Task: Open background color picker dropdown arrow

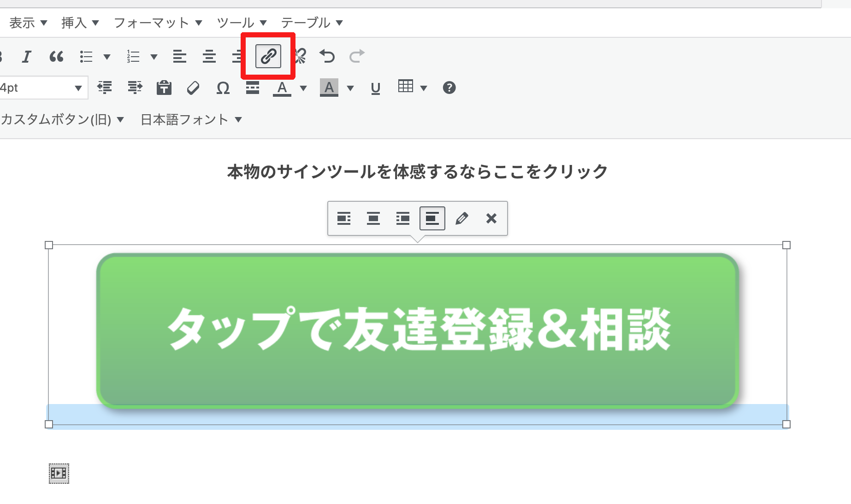Action: tap(350, 88)
